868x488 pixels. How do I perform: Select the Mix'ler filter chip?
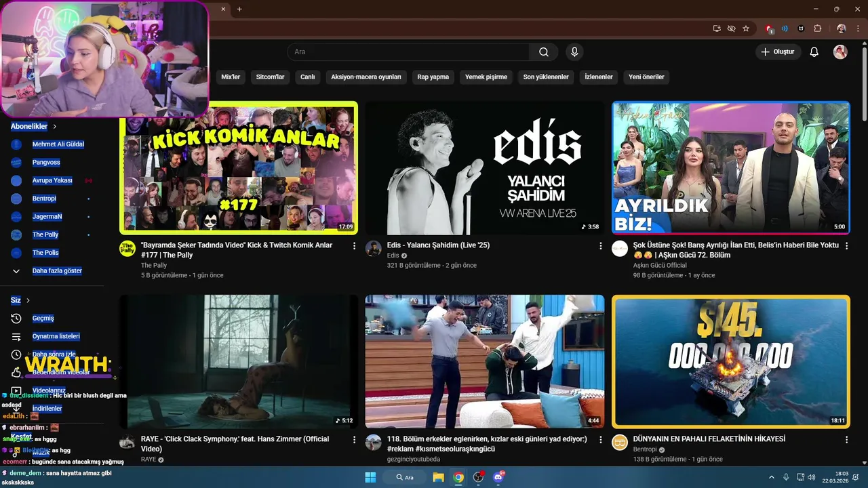pos(231,77)
